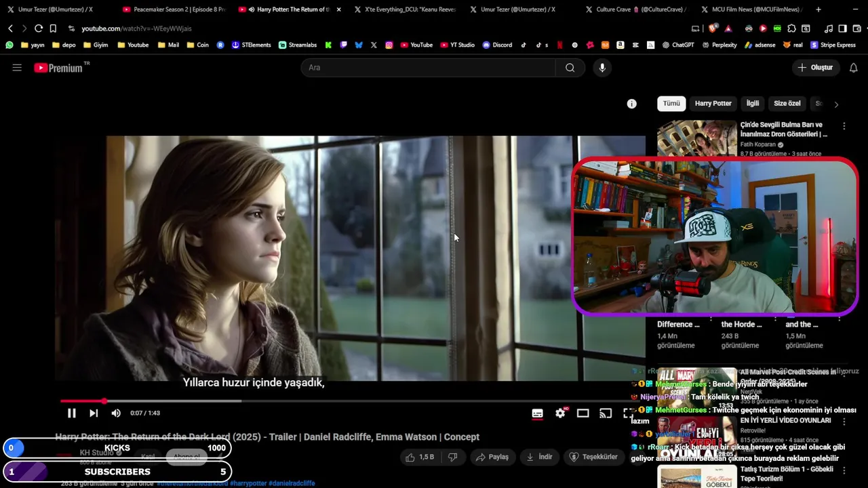This screenshot has width=868, height=488.
Task: Open the 'Coin' bookmarks folder
Action: 197,45
